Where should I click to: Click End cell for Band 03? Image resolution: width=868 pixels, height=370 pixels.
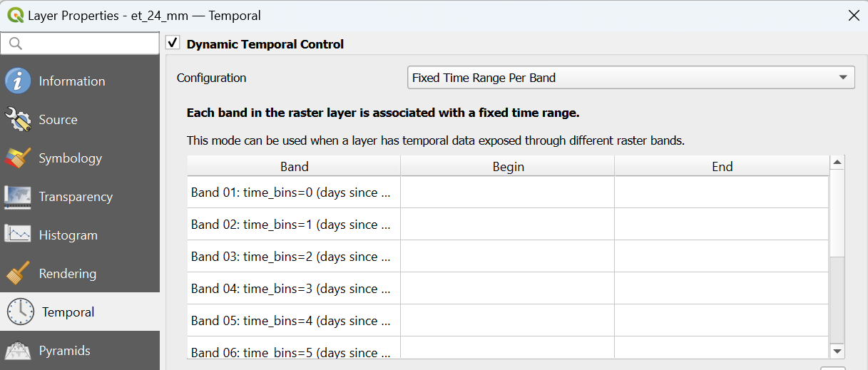tap(721, 257)
